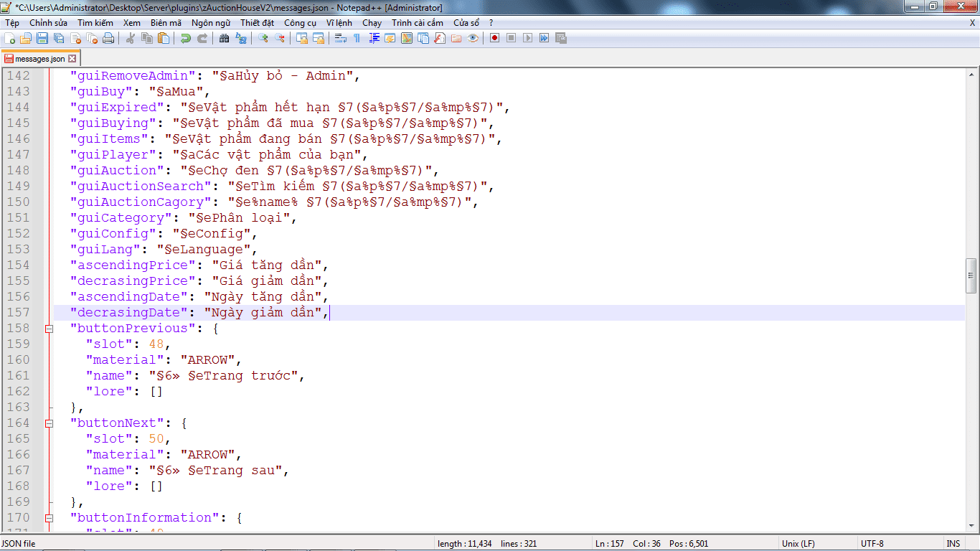Click the New file toolbar icon
Viewport: 980px width, 551px height.
(x=10, y=38)
